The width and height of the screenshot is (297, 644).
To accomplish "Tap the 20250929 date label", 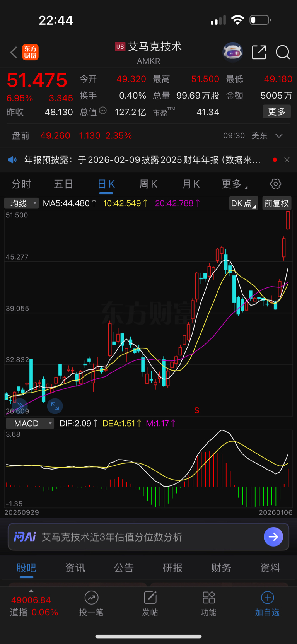I will pyautogui.click(x=22, y=512).
